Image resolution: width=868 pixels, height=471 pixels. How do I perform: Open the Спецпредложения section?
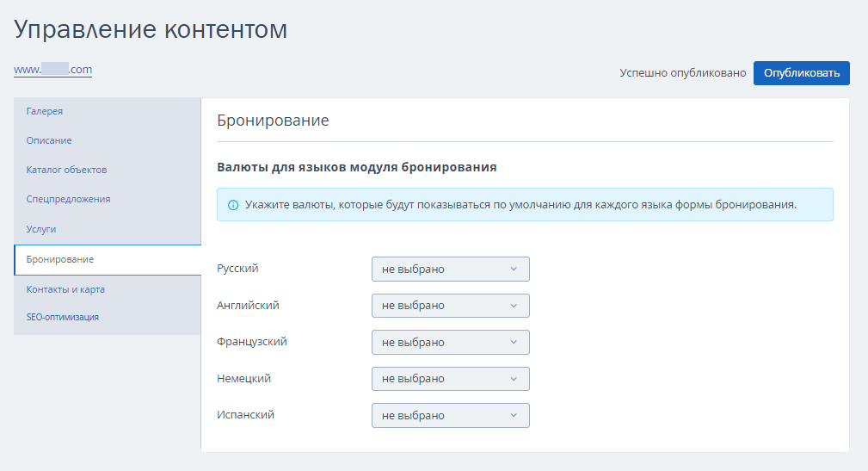click(x=68, y=199)
